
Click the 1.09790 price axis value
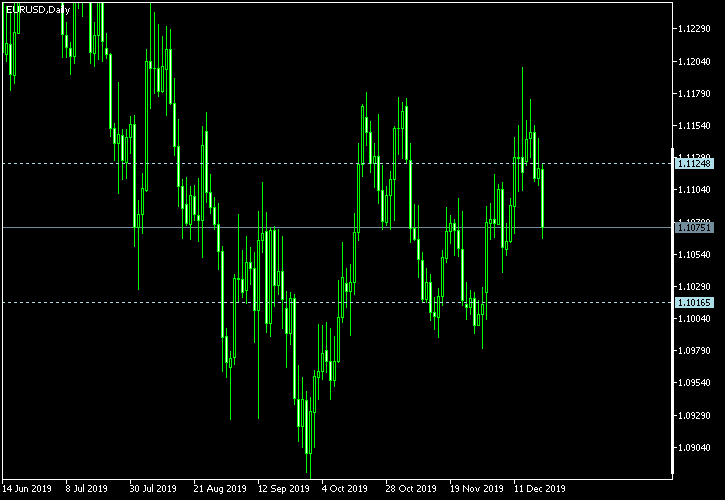point(694,351)
